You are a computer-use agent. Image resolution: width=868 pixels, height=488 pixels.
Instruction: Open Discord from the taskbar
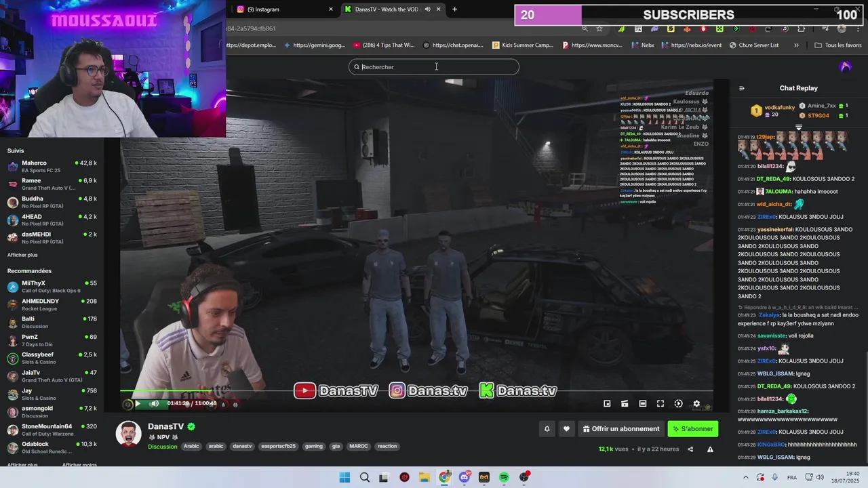point(465,477)
